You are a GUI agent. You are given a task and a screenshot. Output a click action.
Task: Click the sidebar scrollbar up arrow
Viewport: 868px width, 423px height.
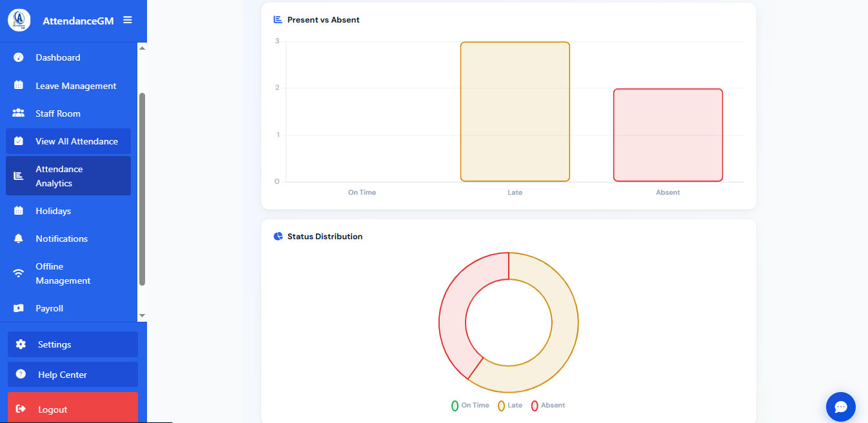(143, 48)
